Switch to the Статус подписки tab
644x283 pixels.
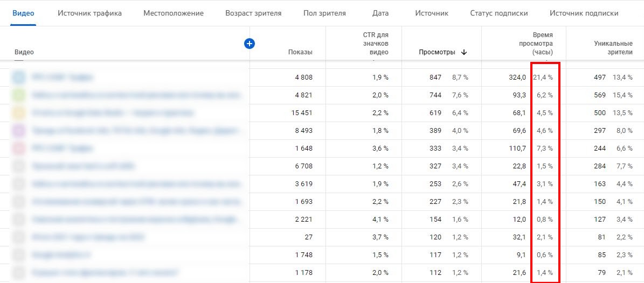(x=498, y=13)
